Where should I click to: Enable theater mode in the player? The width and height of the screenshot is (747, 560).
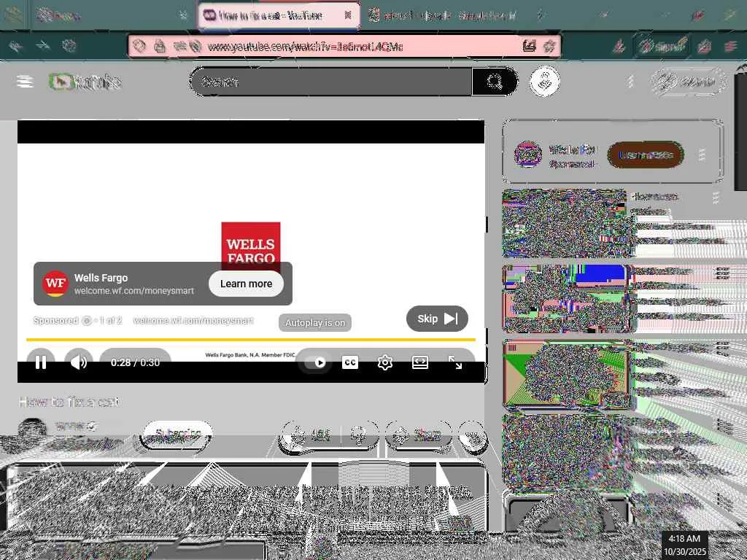[419, 363]
